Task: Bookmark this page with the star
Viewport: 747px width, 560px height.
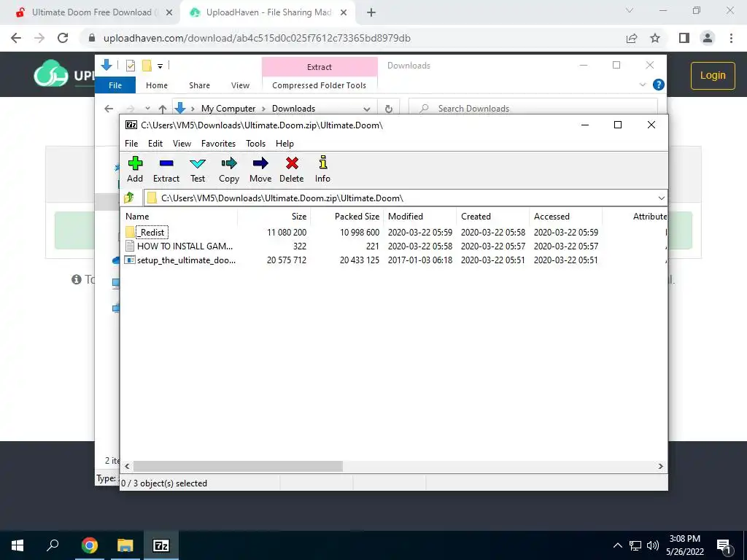Action: point(655,38)
